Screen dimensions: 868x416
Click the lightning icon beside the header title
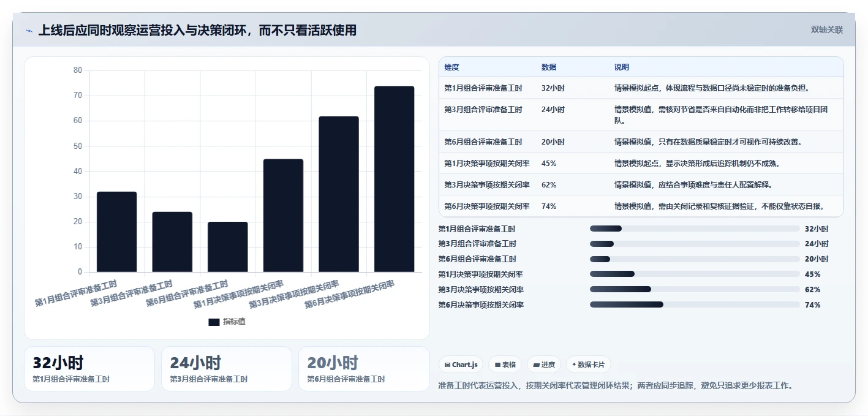(29, 30)
